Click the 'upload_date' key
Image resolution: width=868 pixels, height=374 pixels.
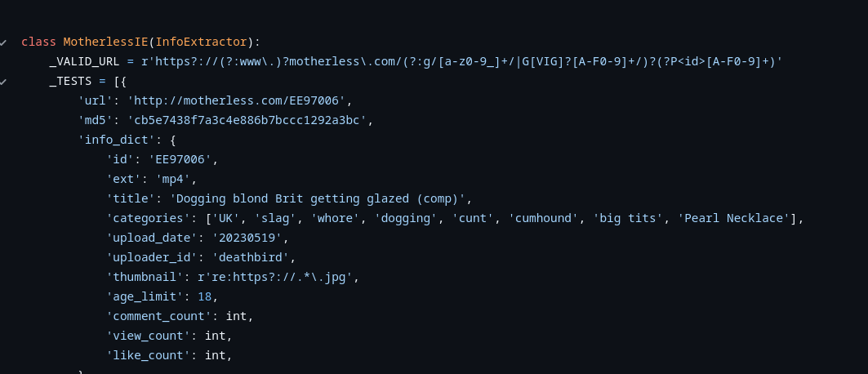151,238
